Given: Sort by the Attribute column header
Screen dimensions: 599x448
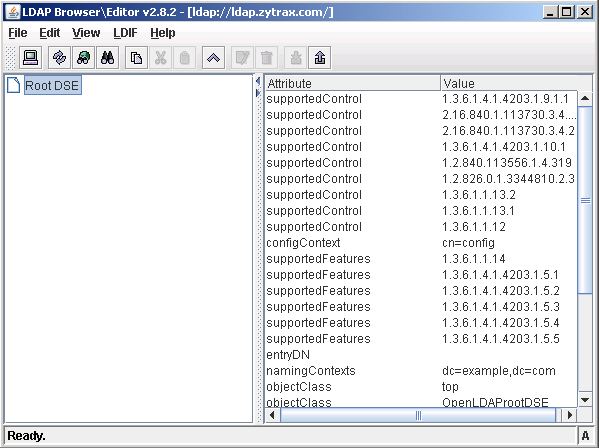Looking at the screenshot, I should pos(353,83).
